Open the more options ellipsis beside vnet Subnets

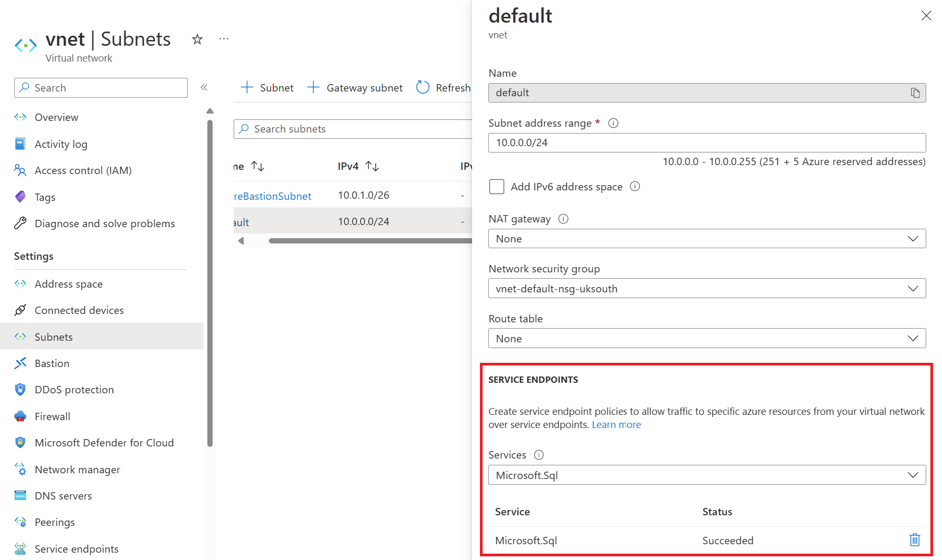click(x=224, y=39)
